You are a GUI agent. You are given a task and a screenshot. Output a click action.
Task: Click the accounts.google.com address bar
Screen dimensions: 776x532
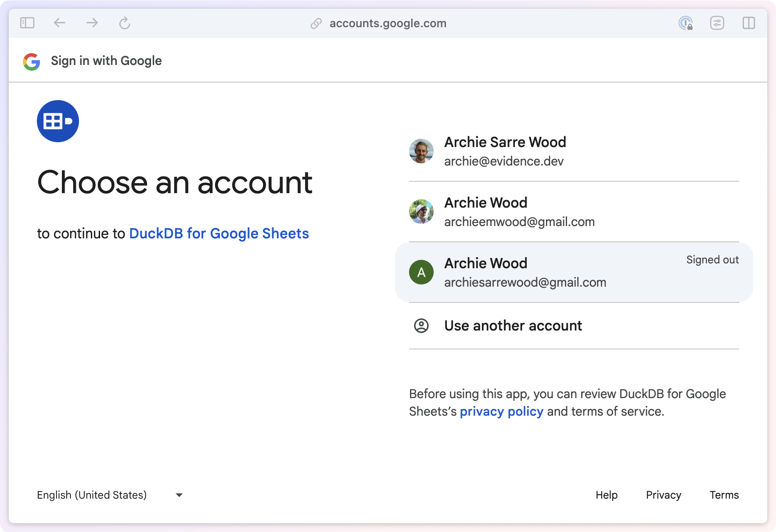pos(388,23)
